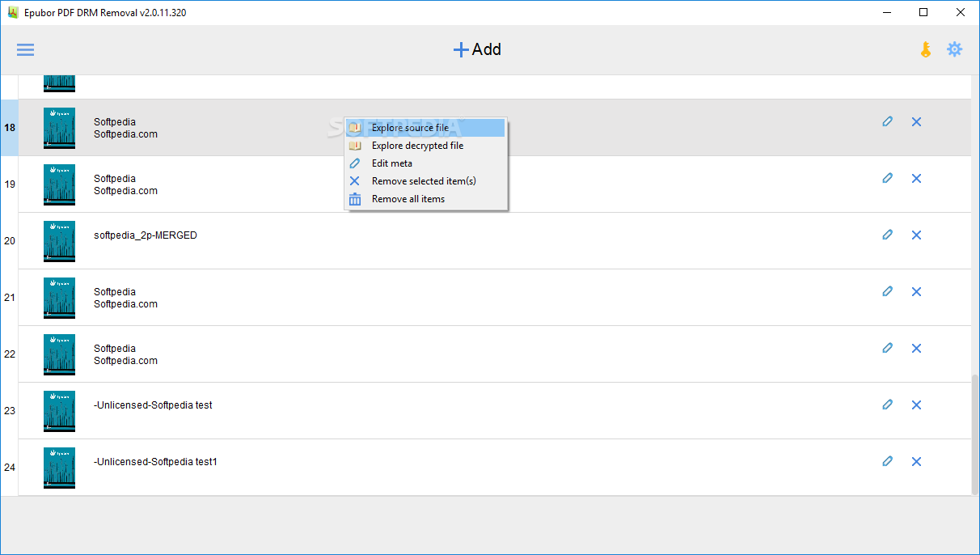Maximize the Epubor window
This screenshot has height=555, width=980.
(x=923, y=12)
